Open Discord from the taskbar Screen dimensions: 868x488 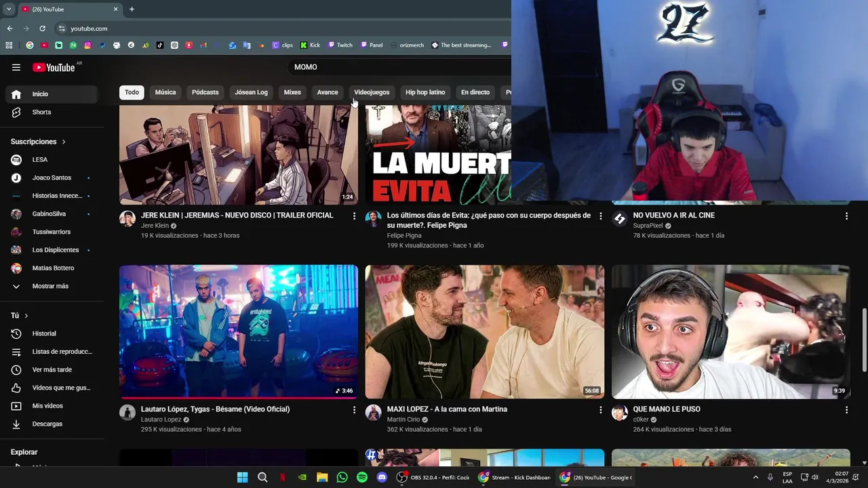click(x=382, y=477)
